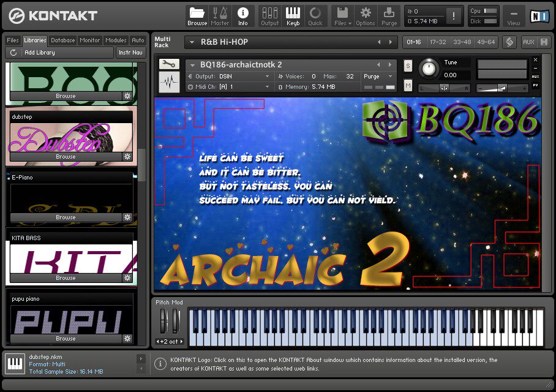Solo the BQ186-archaictnotk 2 instrument

point(408,66)
